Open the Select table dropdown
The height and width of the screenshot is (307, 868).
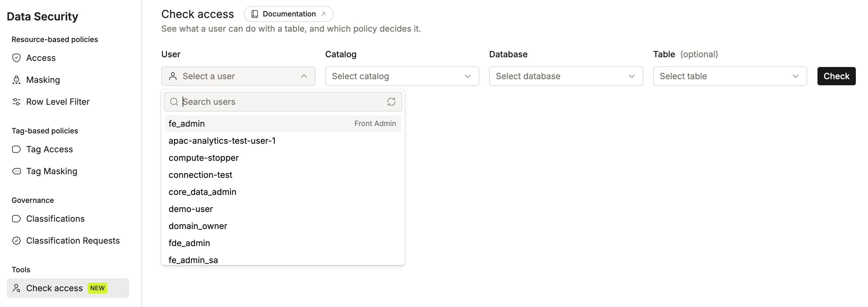click(730, 76)
